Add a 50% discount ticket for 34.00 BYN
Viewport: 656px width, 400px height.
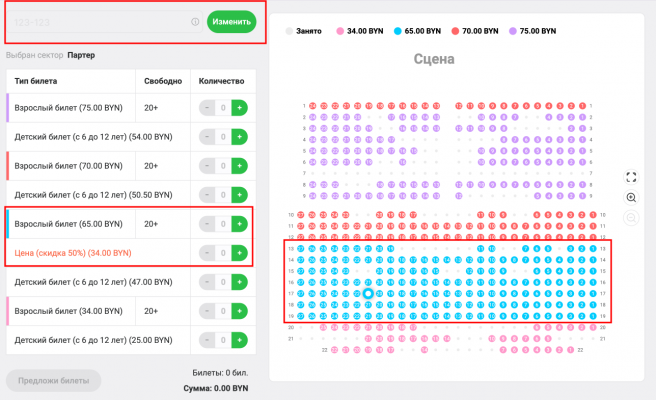point(239,253)
